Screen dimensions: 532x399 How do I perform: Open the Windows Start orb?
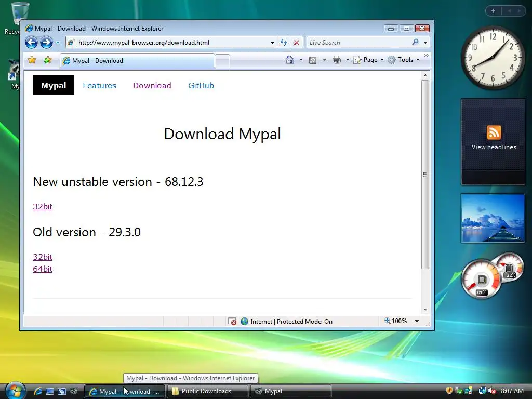[15, 391]
